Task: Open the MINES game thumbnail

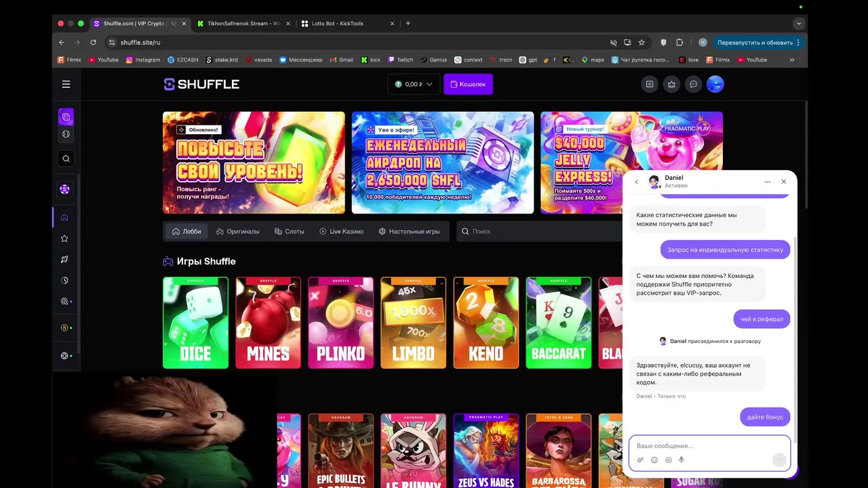Action: tap(268, 323)
